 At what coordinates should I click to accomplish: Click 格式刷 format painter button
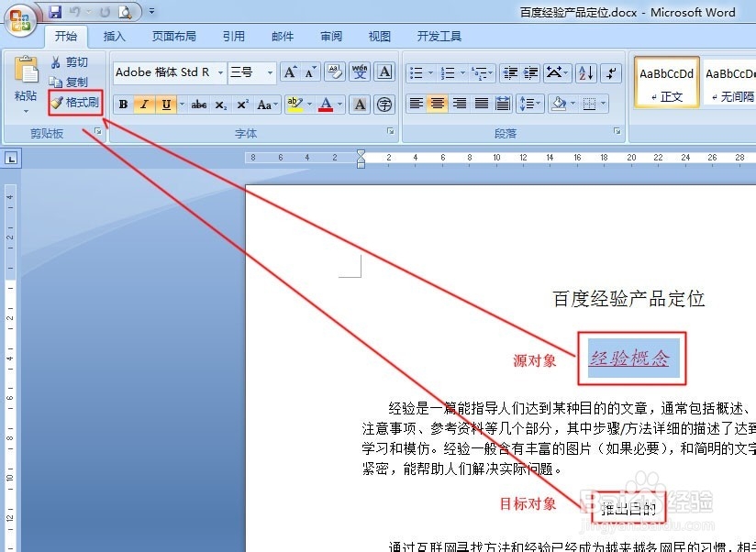[76, 102]
